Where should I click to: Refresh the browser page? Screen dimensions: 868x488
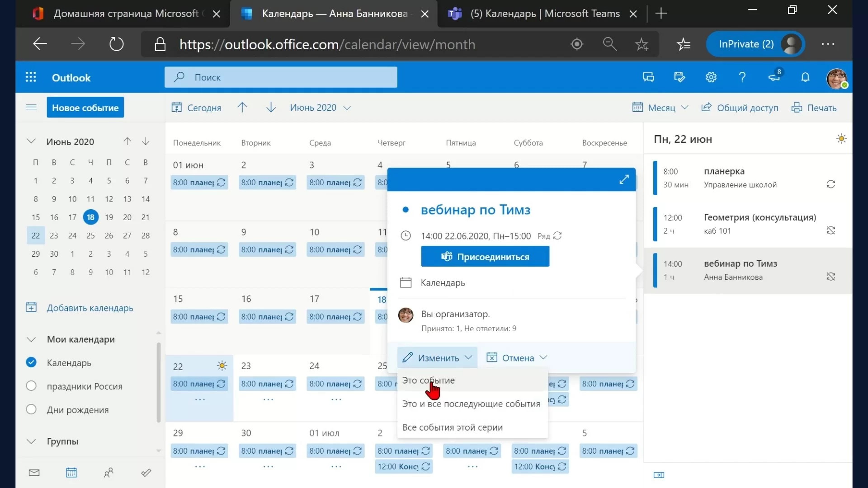[x=117, y=44]
